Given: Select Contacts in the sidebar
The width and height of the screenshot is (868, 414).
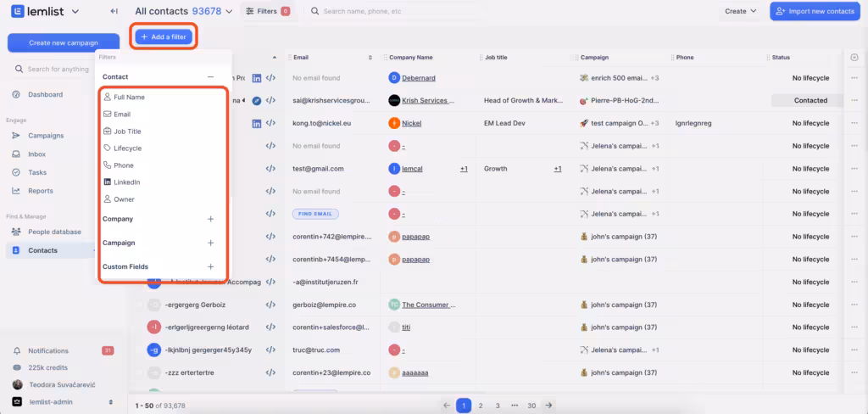Looking at the screenshot, I should coord(42,250).
